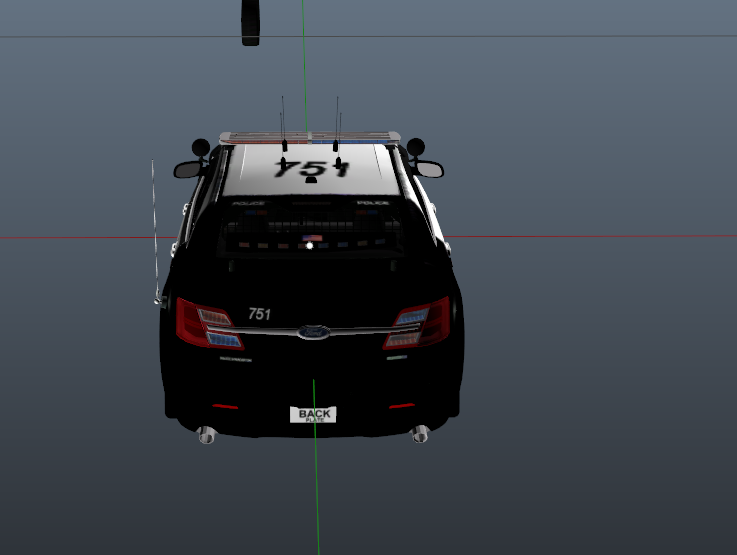The height and width of the screenshot is (555, 737).
Task: Click the long whip antenna on car's left side
Action: 155,230
